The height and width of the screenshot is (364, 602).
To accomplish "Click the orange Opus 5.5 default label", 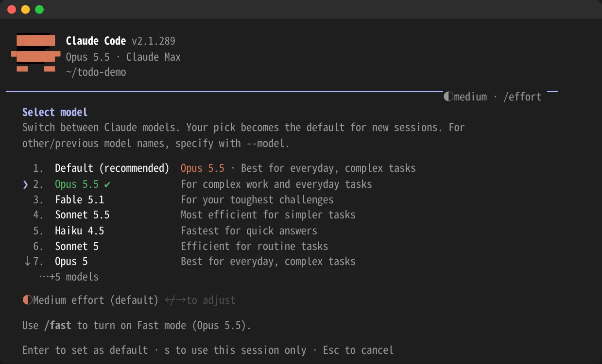I will (203, 168).
